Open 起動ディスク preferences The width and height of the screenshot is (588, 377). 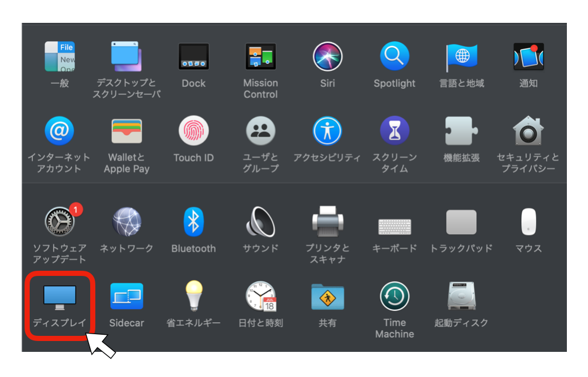click(x=461, y=296)
